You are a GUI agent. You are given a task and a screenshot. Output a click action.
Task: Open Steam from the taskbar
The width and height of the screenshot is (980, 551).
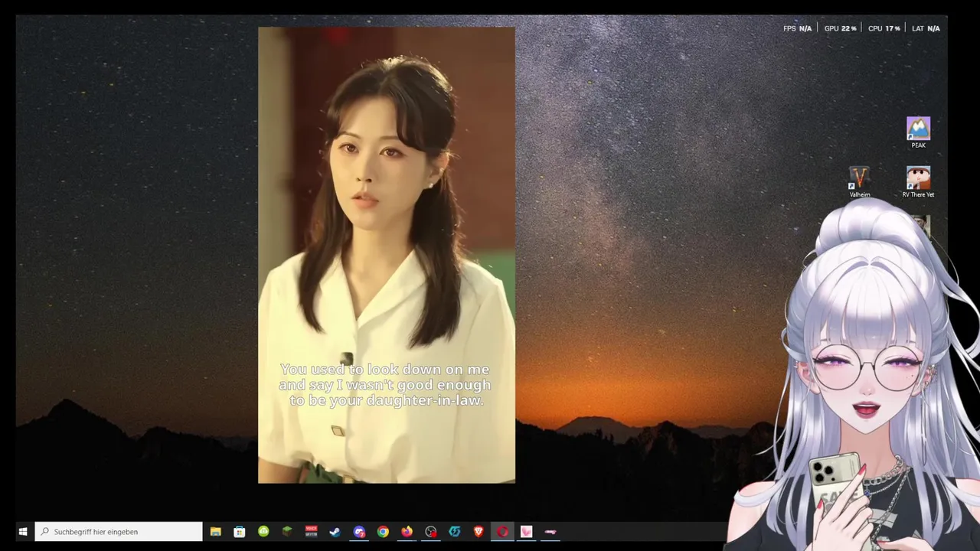[335, 532]
